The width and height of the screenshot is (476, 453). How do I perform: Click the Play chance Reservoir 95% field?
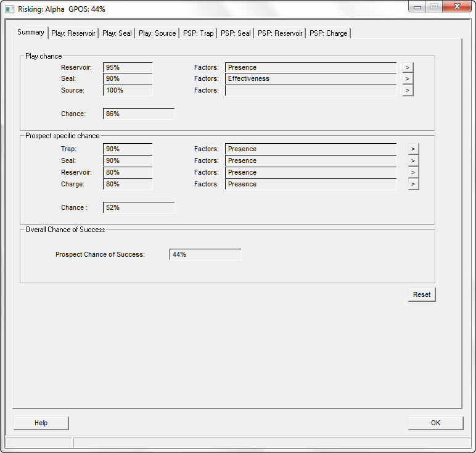pos(127,67)
